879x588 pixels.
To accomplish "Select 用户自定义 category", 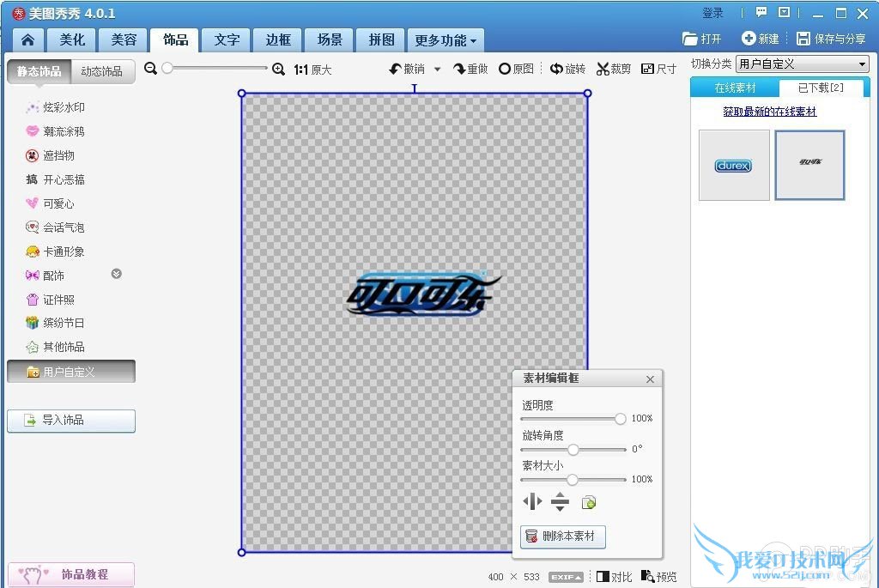I will 71,372.
